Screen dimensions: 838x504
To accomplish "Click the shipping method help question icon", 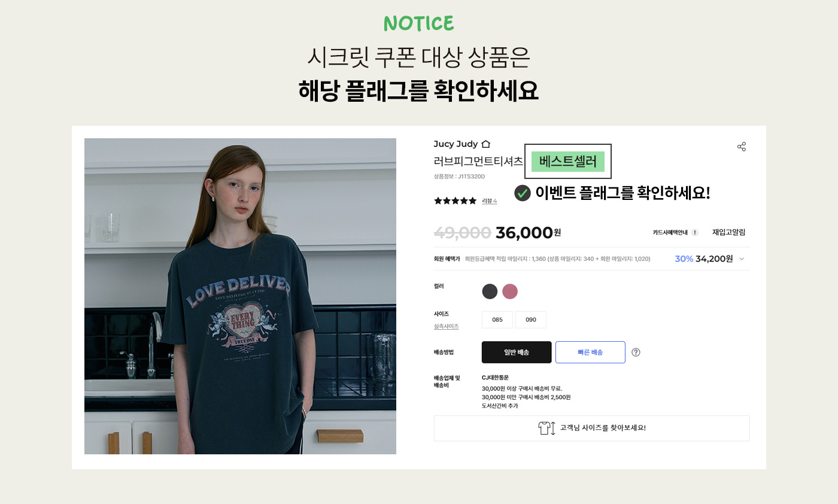I will 636,352.
